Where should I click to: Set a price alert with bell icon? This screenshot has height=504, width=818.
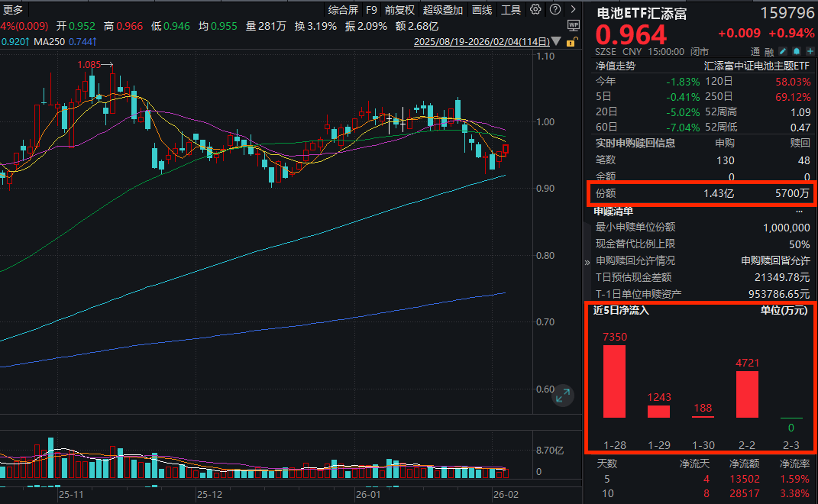[796, 52]
